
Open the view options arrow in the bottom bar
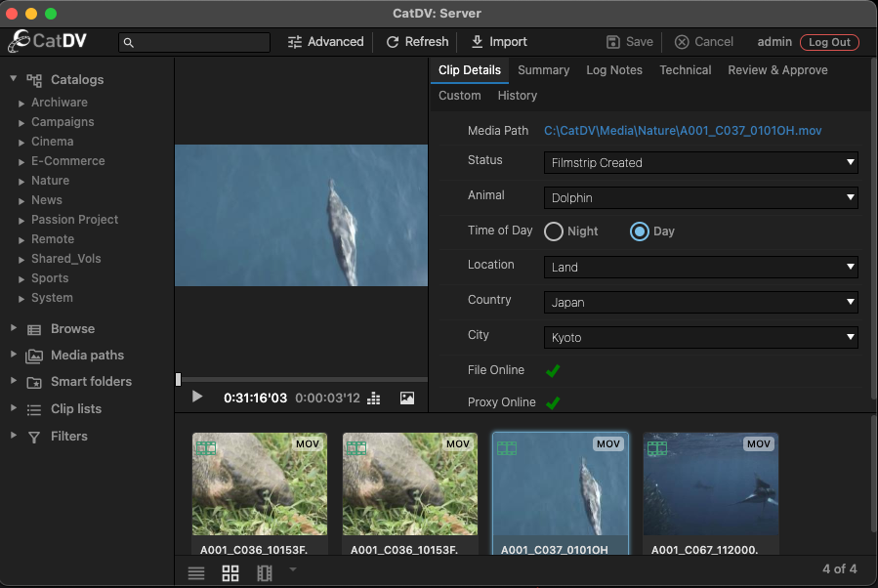(292, 569)
